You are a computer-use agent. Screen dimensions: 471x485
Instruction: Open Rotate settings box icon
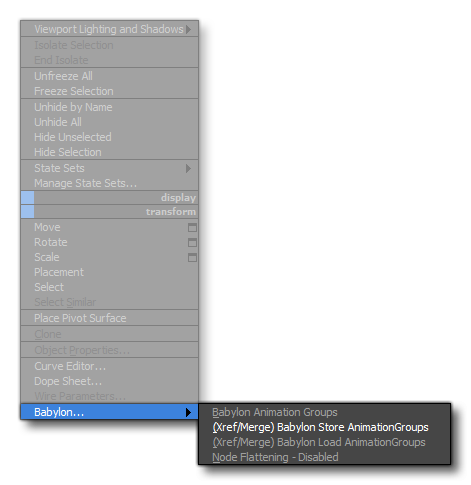pos(192,243)
